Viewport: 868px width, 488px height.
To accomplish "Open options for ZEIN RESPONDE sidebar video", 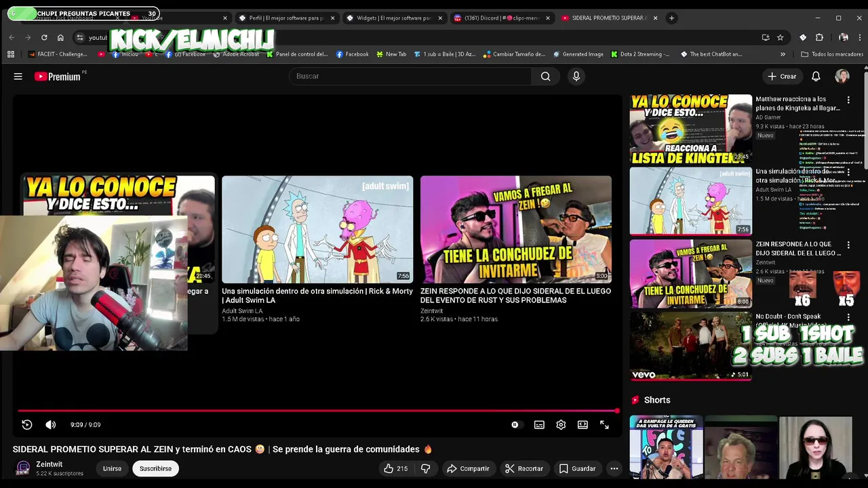I will (x=848, y=245).
